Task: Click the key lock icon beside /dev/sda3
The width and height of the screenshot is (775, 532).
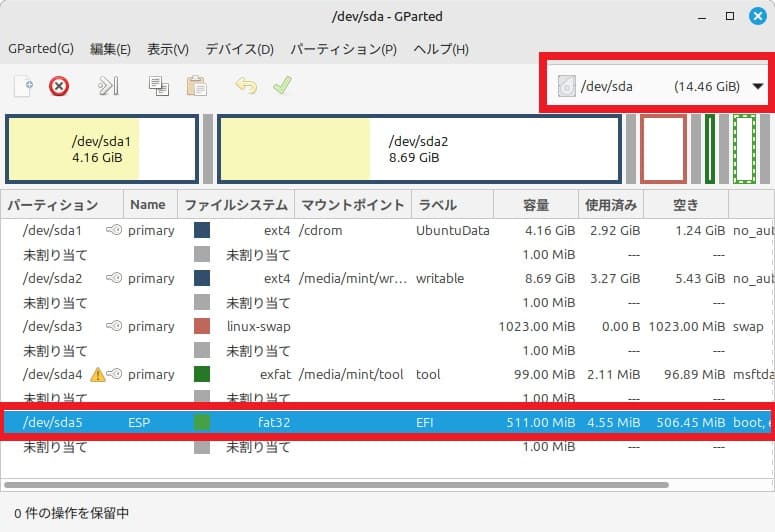Action: tap(114, 326)
